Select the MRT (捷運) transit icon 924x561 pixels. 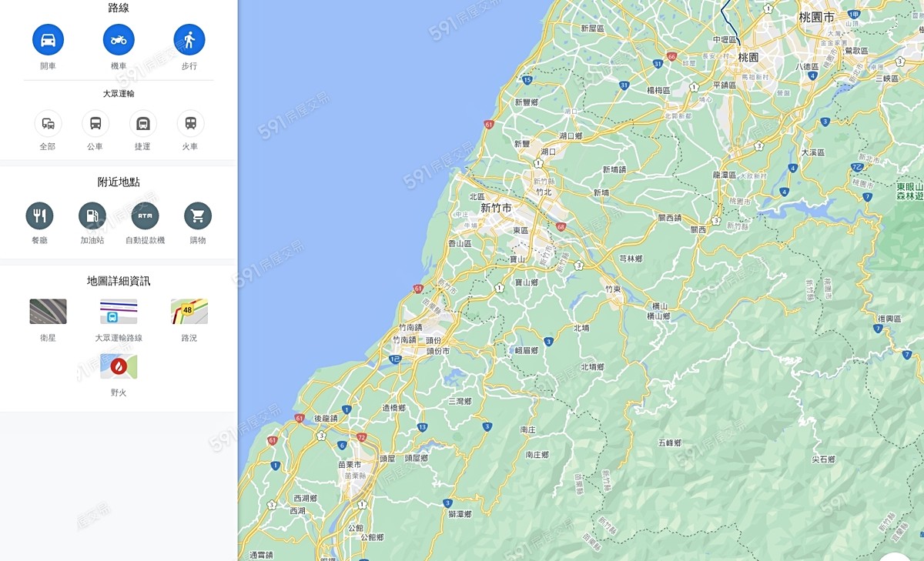point(142,123)
